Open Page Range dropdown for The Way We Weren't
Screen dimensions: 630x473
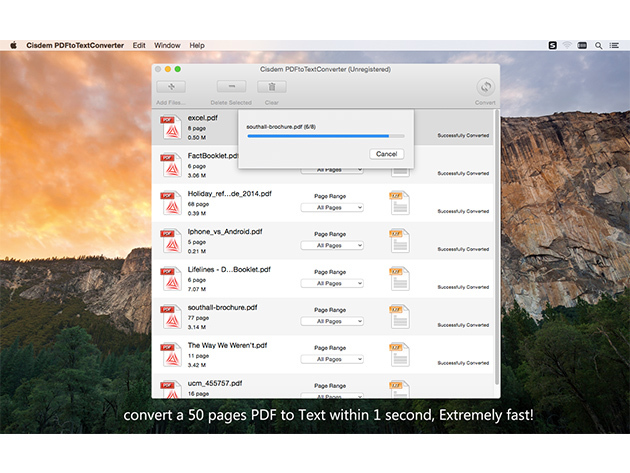[x=332, y=359]
